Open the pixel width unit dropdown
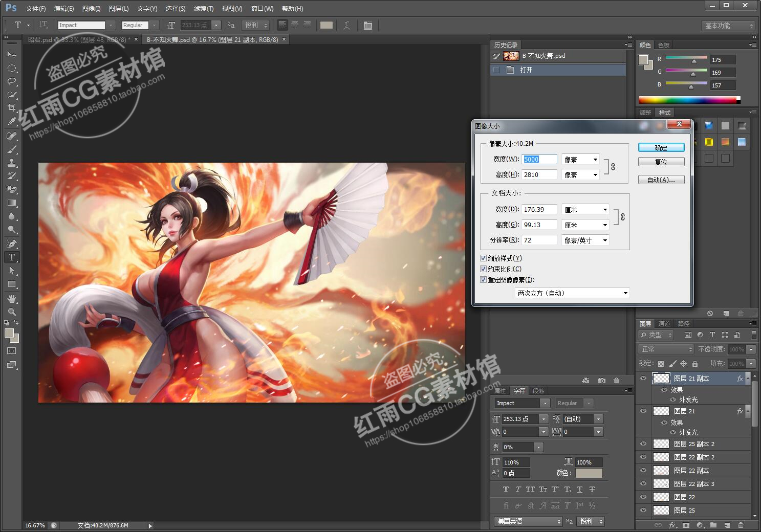The width and height of the screenshot is (761, 532). coord(580,160)
